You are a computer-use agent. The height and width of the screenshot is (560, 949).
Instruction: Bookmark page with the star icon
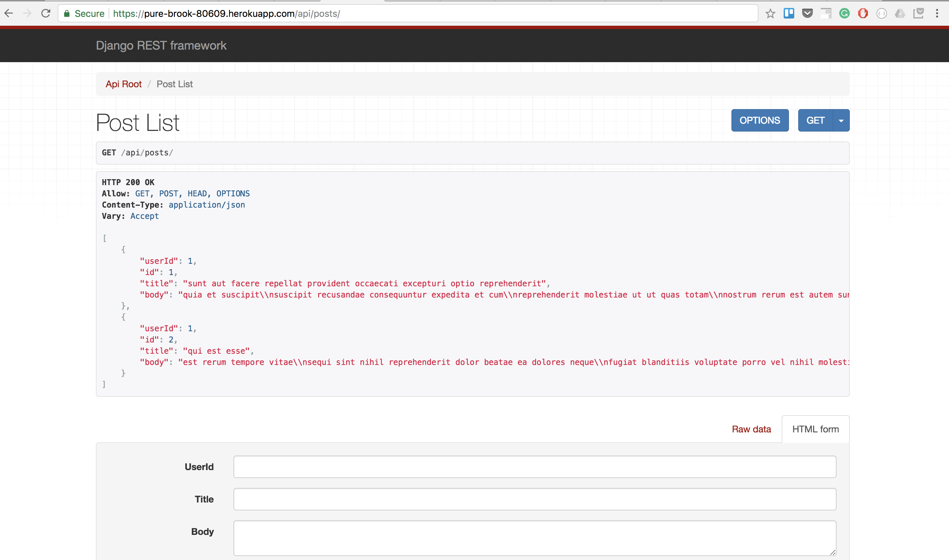tap(770, 14)
